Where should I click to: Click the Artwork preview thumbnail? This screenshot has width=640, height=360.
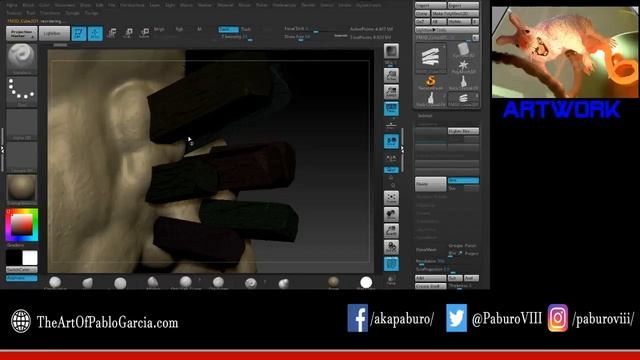565,52
